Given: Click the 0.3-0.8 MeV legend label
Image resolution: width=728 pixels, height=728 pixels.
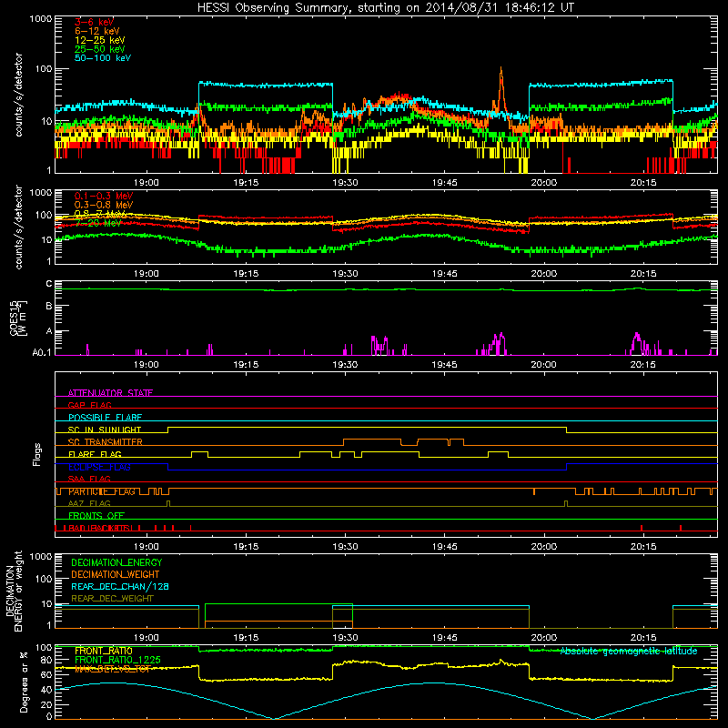Looking at the screenshot, I should 104,205.
